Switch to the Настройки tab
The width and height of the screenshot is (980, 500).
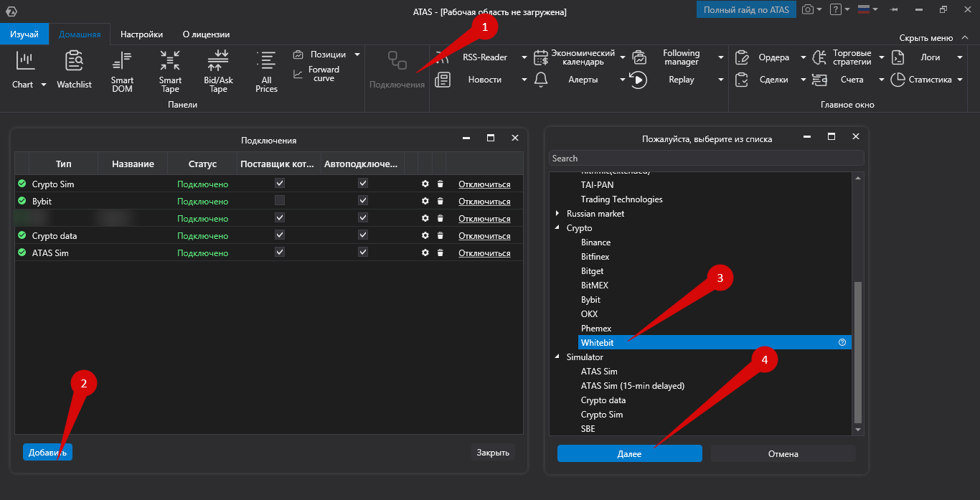coord(141,34)
